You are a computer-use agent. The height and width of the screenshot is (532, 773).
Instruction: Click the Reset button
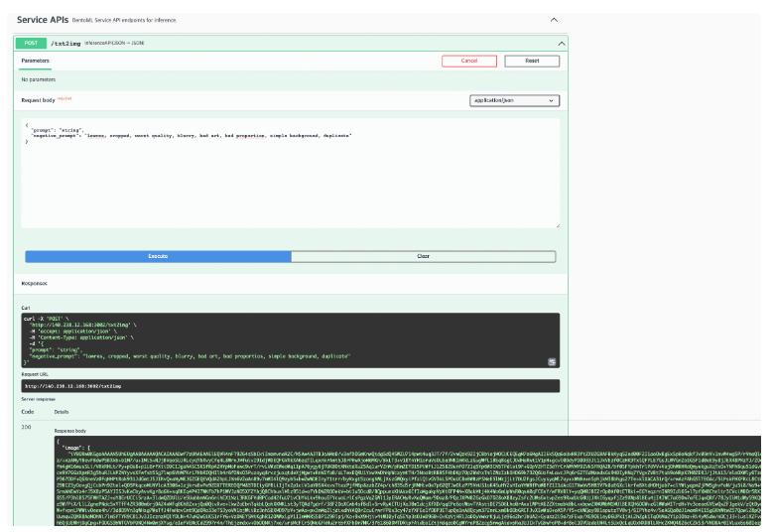click(532, 62)
